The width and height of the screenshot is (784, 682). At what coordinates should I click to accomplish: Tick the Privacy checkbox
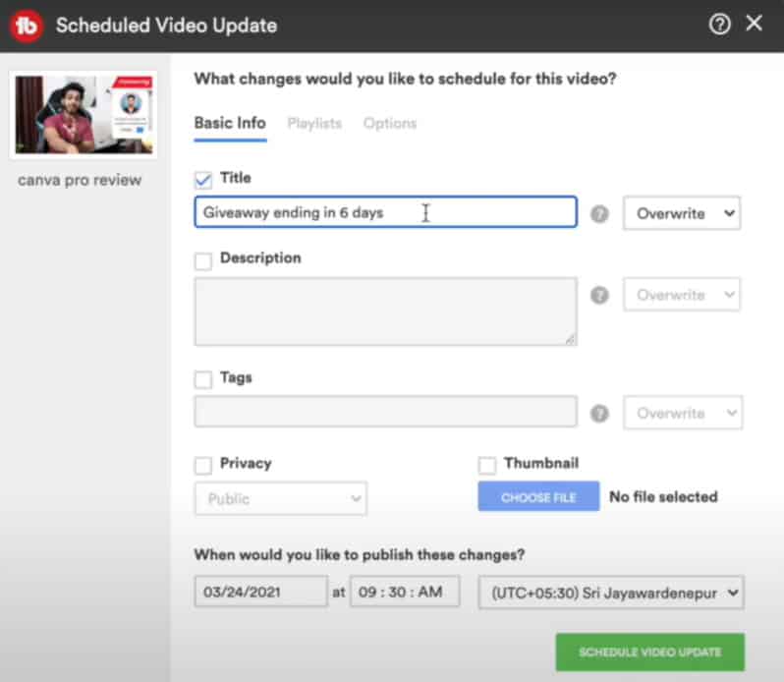click(x=203, y=465)
